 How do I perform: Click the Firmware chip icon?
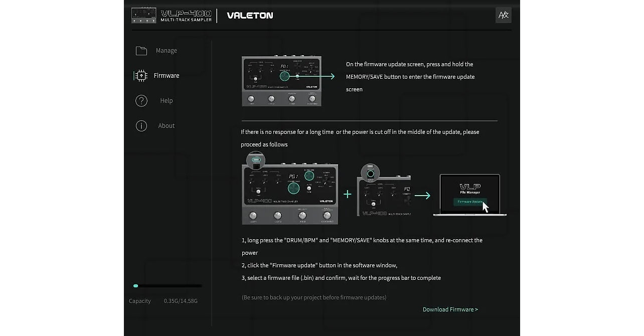[x=141, y=76]
